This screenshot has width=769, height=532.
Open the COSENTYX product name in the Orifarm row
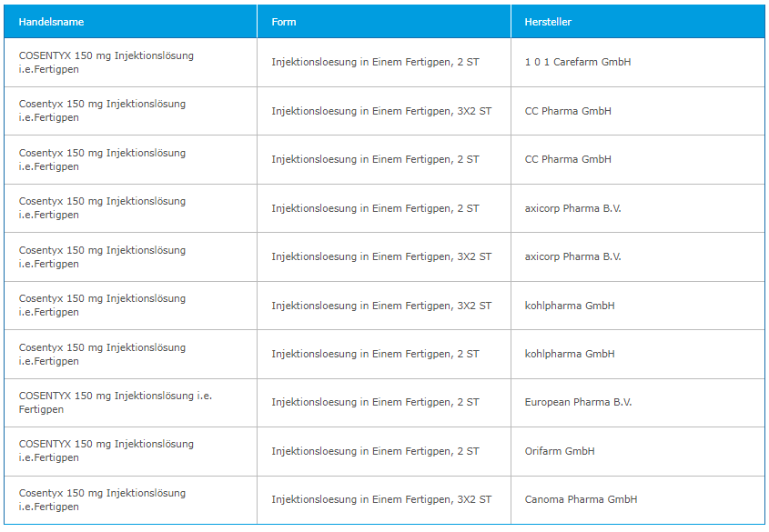(106, 451)
